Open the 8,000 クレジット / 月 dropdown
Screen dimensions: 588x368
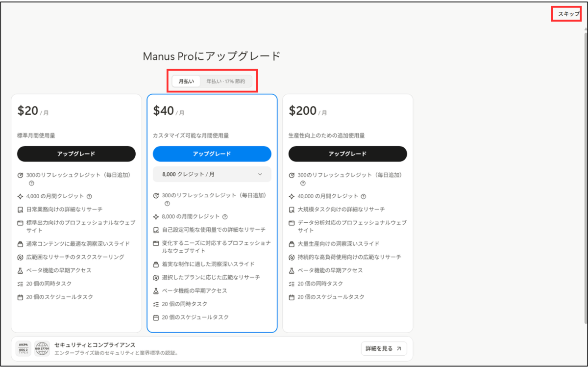point(212,174)
